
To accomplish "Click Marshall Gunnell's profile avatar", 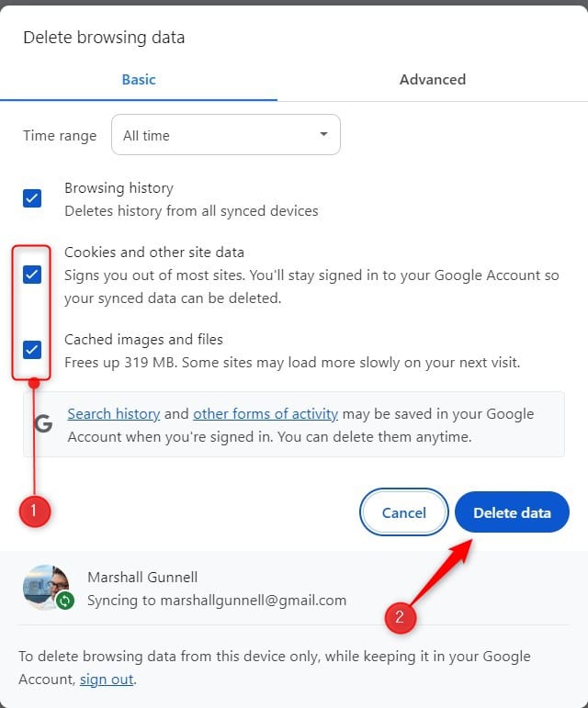I will point(46,587).
